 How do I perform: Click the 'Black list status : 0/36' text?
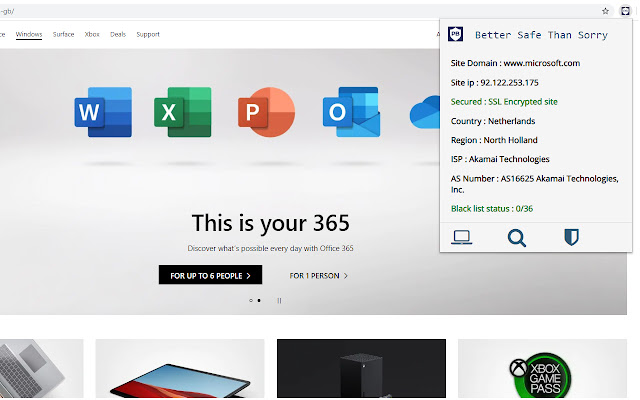(492, 209)
